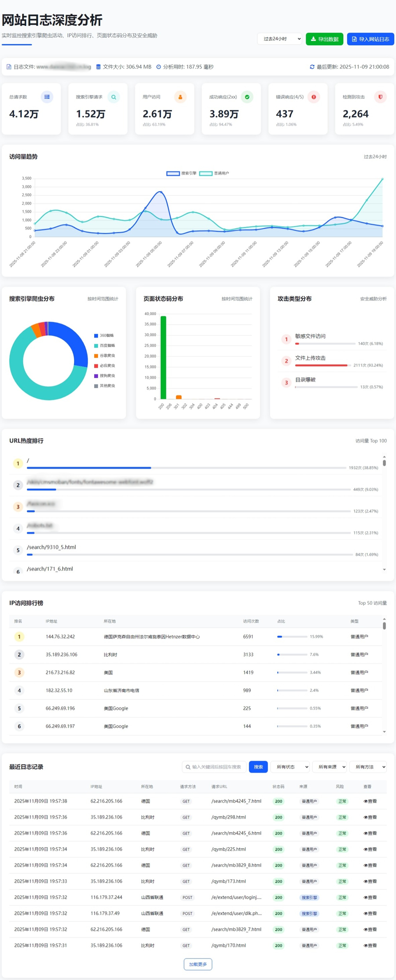The image size is (396, 980).
Task: Click the refresh icon beside last update time
Action: [312, 67]
